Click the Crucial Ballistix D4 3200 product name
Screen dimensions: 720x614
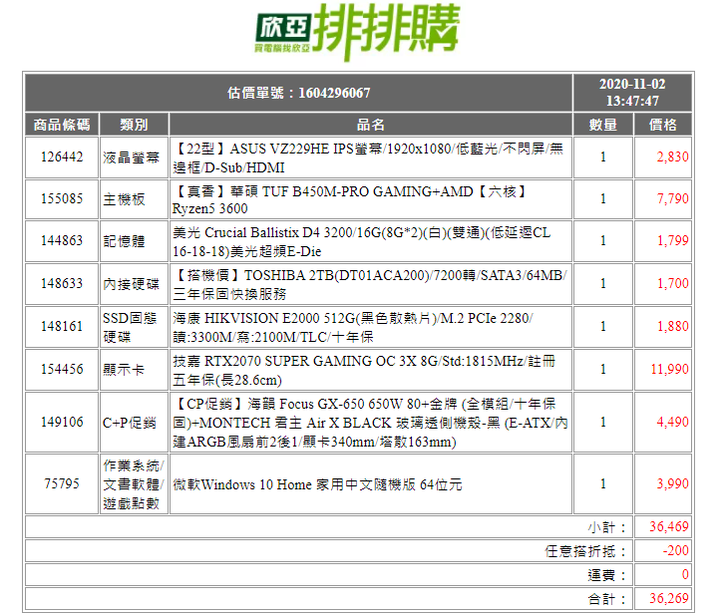(x=363, y=241)
